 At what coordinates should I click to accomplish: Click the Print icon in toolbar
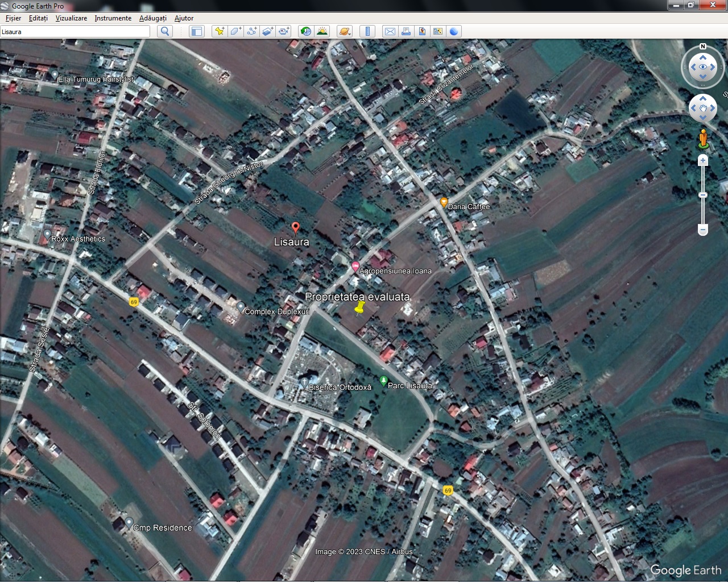click(x=406, y=31)
